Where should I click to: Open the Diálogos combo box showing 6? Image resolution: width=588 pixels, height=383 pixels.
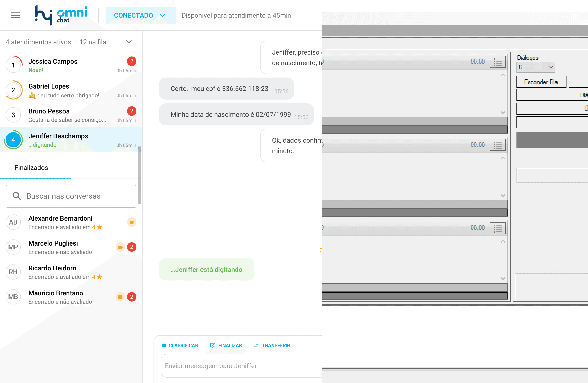click(x=536, y=67)
